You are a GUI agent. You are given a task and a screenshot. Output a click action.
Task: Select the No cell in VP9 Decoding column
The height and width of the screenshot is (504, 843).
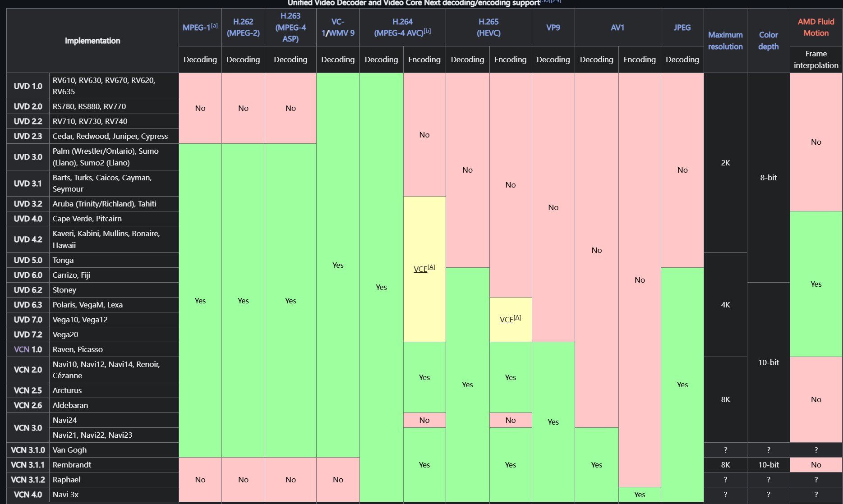(x=553, y=207)
